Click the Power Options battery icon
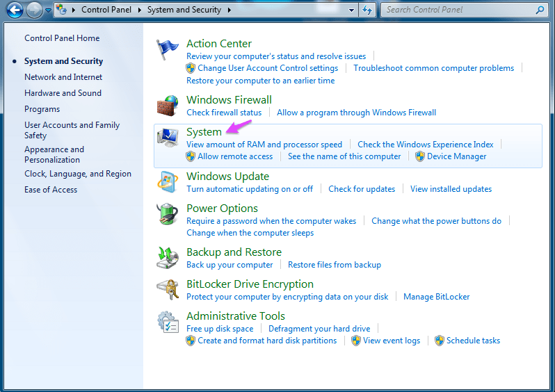 [x=168, y=213]
